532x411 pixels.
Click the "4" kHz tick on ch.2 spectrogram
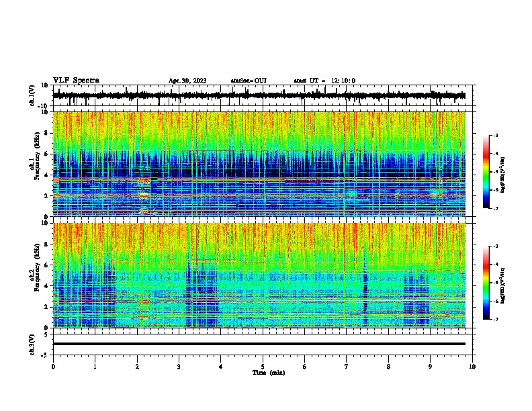(x=47, y=286)
